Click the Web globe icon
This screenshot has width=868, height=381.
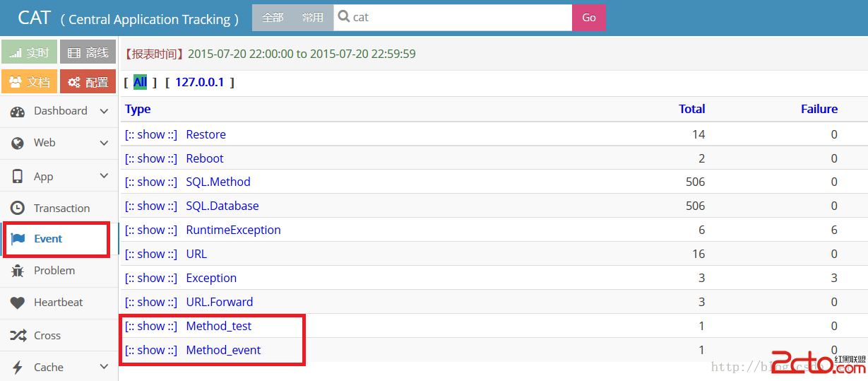click(x=18, y=143)
